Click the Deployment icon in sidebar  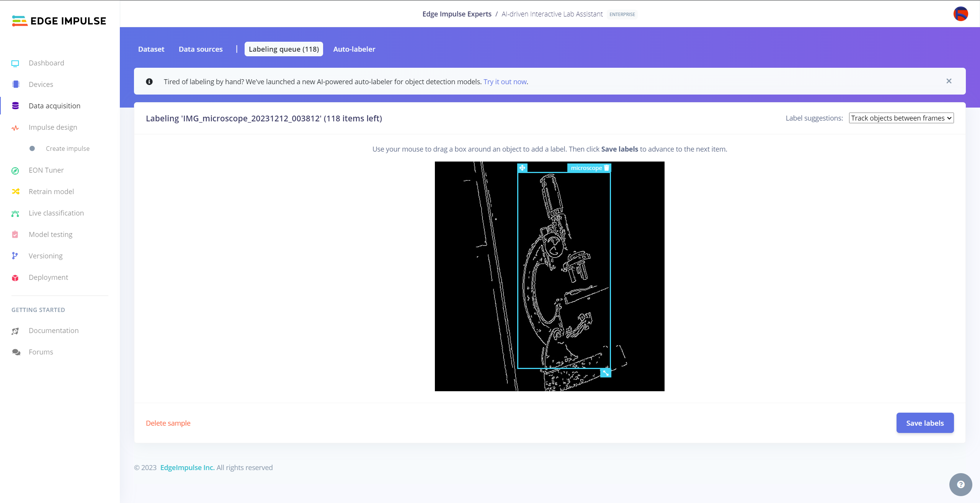tap(15, 277)
